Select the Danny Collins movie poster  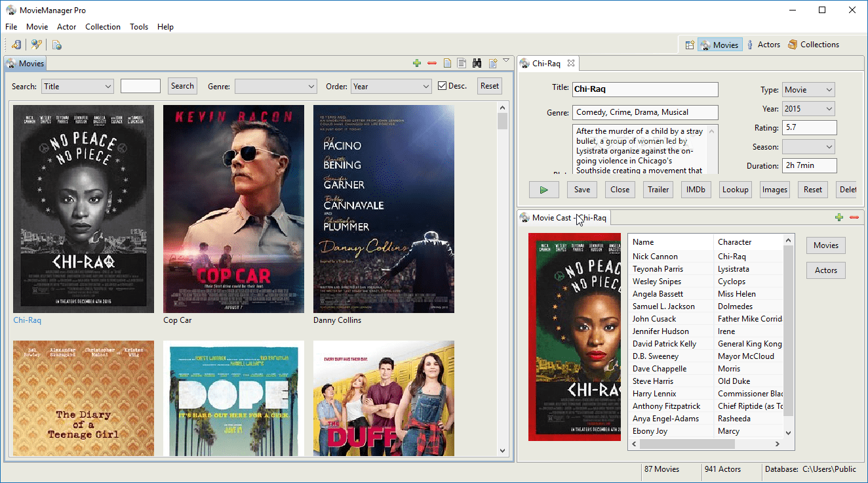(384, 209)
